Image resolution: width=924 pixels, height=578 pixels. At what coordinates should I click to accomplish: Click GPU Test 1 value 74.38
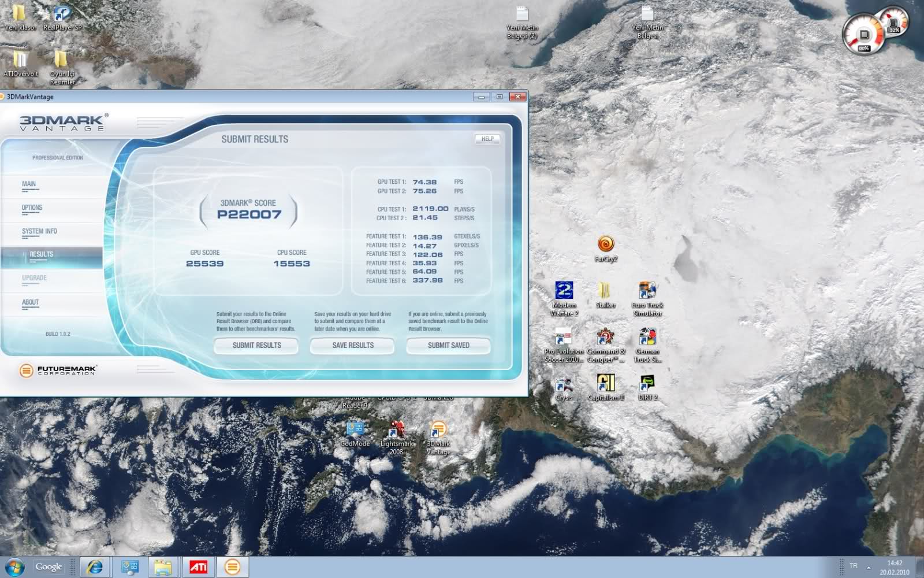[x=424, y=182]
